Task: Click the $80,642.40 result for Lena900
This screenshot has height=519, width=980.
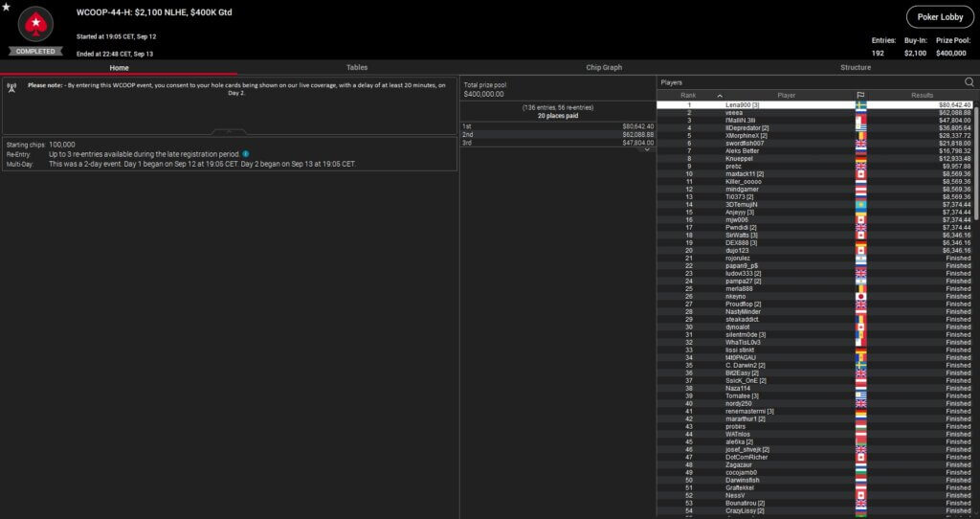Action: (954, 105)
